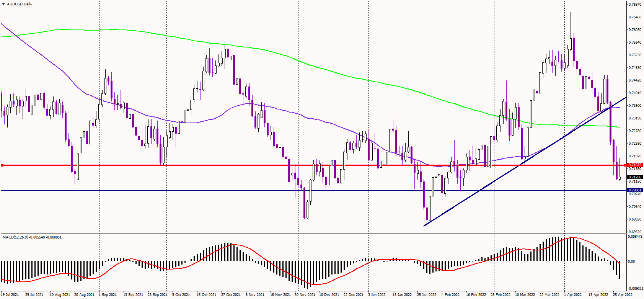Click the 0.73190 price scale label
644x299 pixels.
click(635, 118)
